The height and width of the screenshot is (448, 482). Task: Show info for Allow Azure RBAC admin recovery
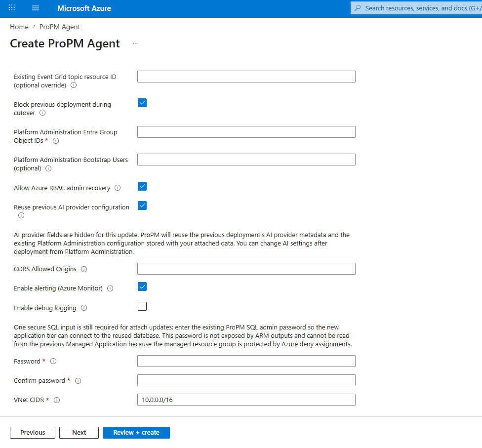point(118,188)
